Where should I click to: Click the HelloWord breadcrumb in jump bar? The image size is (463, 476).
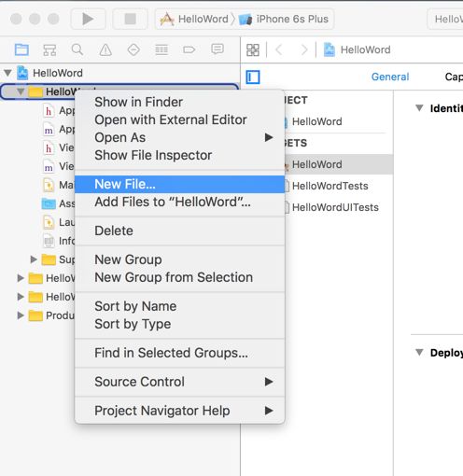(x=357, y=49)
